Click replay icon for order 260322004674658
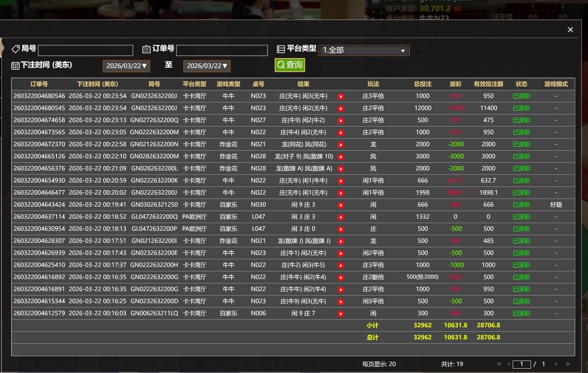588x373 pixels. 341,121
